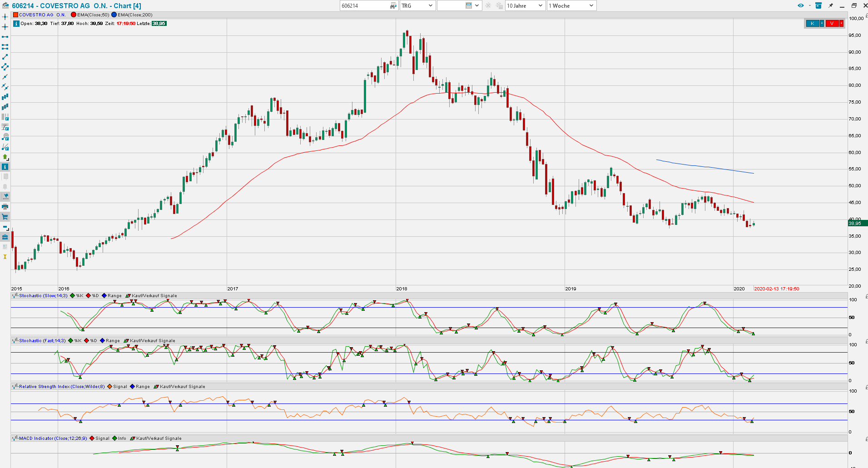Click the Stochastic (Fast;14;3) title link
This screenshot has height=468, width=868.
(42, 341)
